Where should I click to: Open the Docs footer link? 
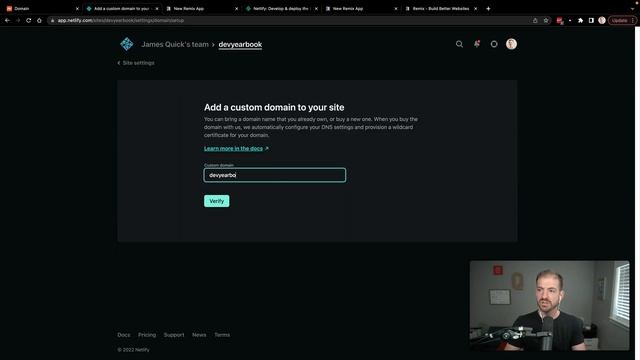point(124,335)
